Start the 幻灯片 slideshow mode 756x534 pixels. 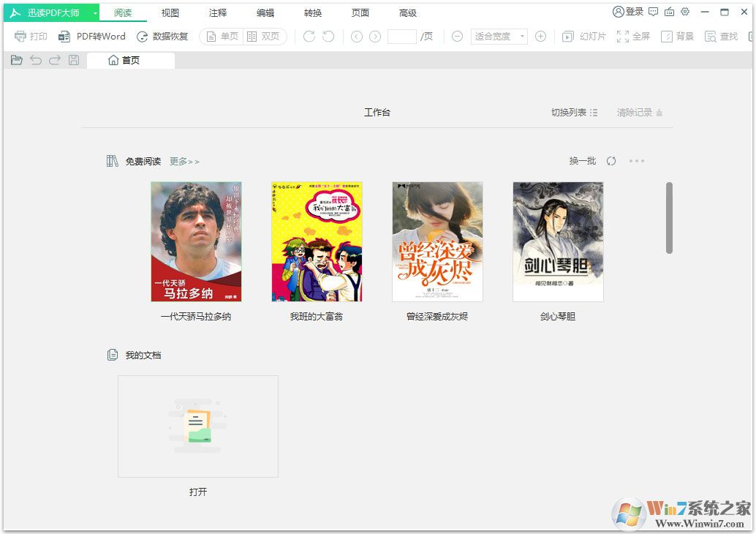tap(583, 36)
